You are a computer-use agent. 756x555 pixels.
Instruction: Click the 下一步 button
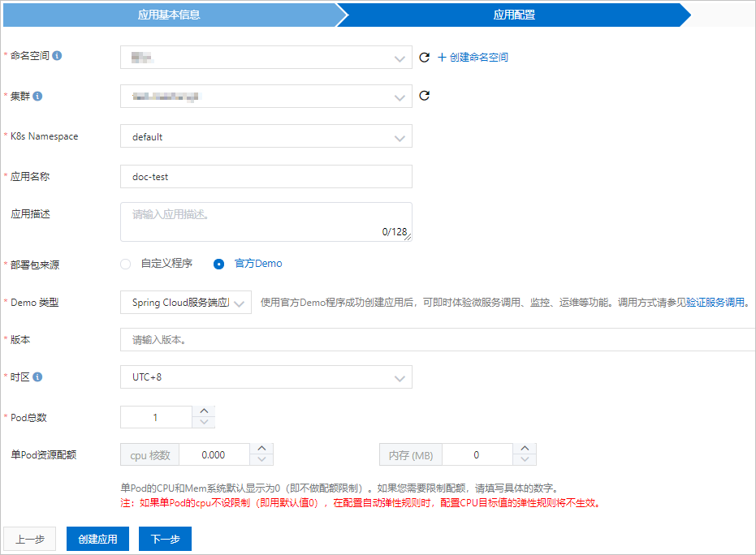(x=166, y=539)
